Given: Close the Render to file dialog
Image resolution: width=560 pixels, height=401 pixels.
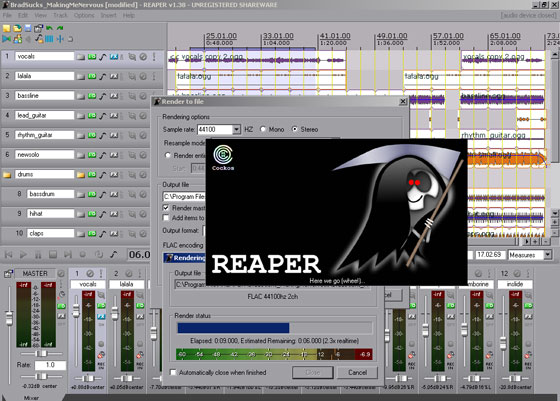Looking at the screenshot, I should click(x=403, y=101).
